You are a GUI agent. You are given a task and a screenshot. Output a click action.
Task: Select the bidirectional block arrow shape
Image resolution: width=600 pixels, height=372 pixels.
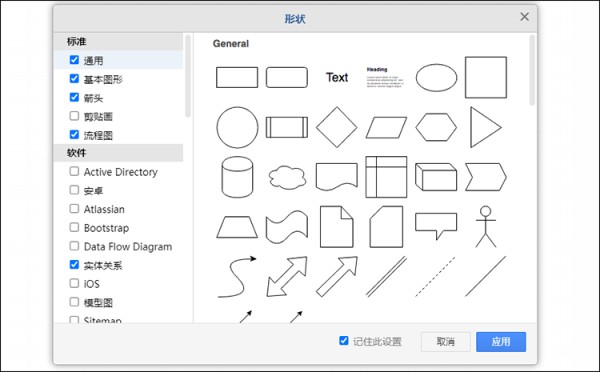(x=287, y=276)
